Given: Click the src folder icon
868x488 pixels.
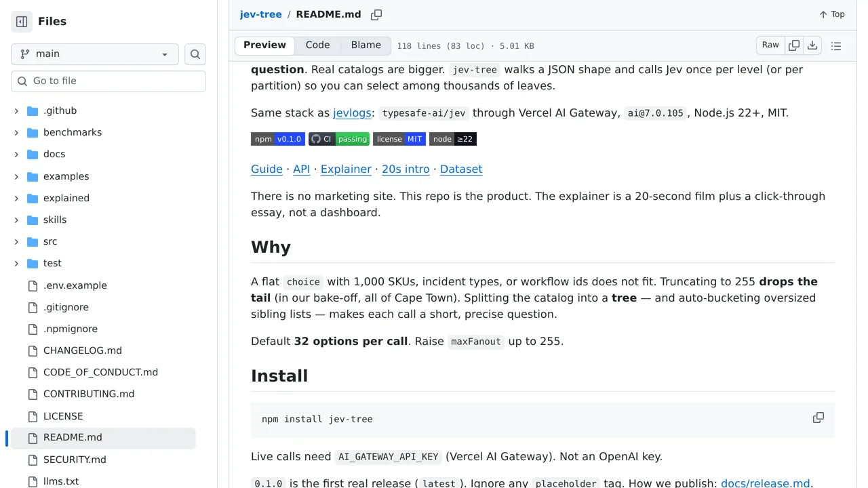Looking at the screenshot, I should point(33,242).
